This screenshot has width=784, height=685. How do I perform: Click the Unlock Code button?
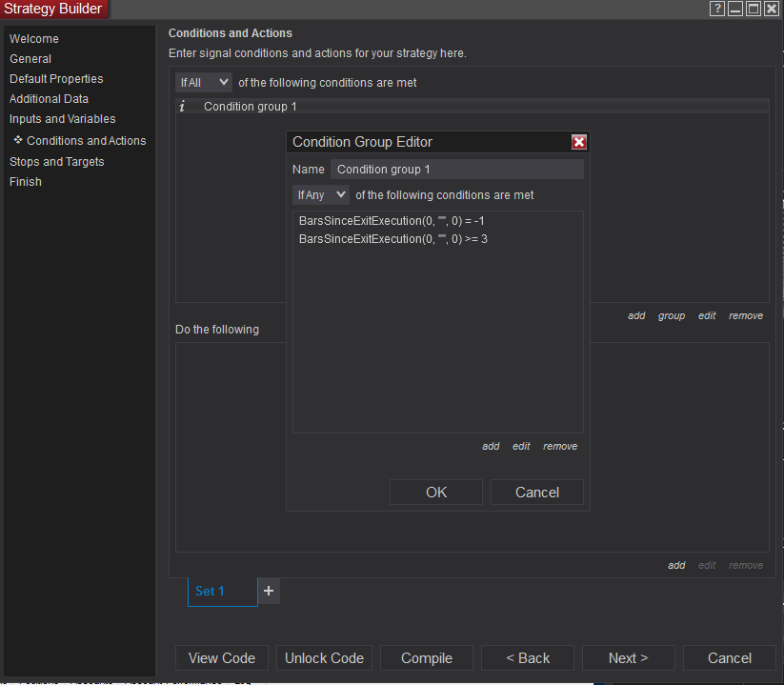324,658
